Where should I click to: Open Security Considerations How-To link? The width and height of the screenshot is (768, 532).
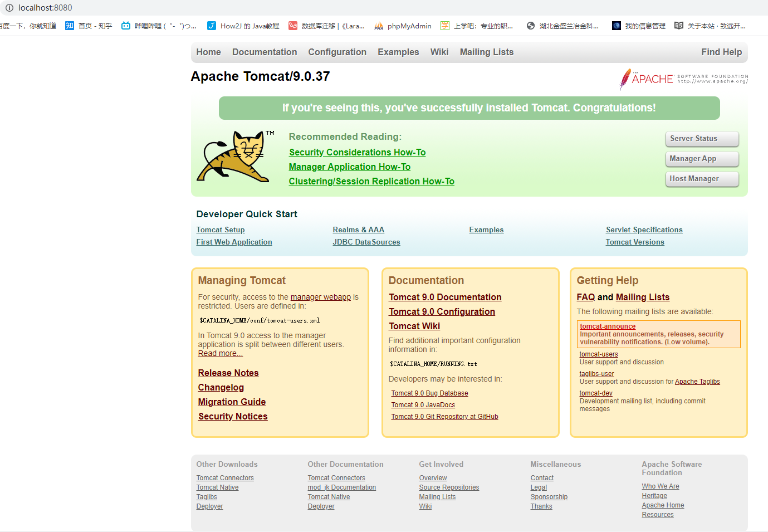coord(357,152)
